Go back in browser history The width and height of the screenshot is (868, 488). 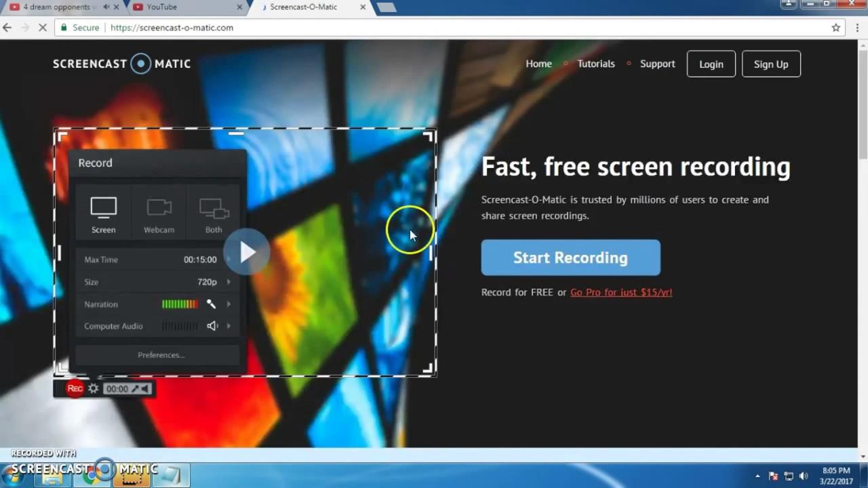tap(7, 28)
